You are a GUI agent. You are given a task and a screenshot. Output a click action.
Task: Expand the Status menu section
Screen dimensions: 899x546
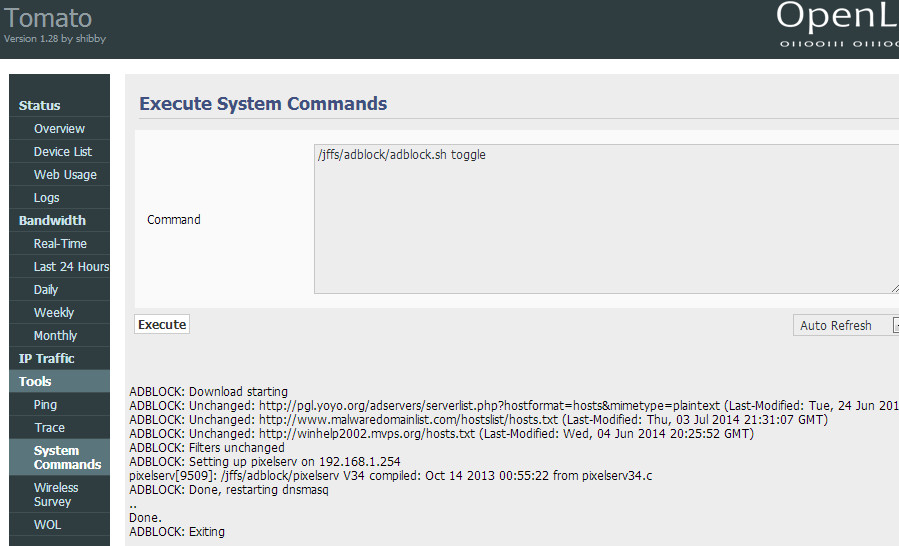coord(40,105)
